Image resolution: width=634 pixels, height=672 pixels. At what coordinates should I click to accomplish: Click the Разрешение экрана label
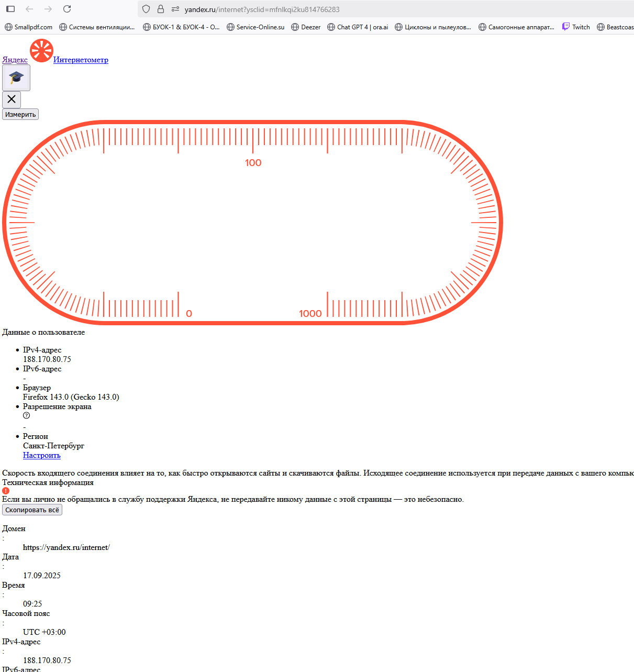point(57,406)
